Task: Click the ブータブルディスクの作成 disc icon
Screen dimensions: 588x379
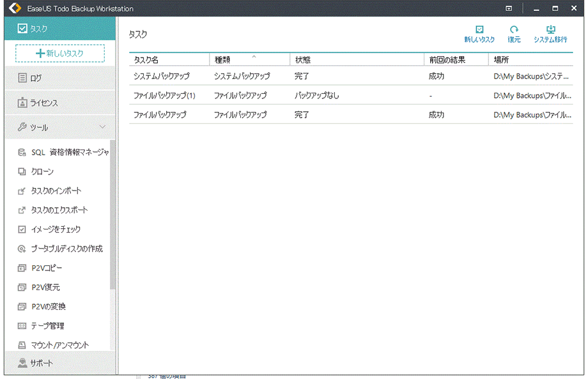Action: click(22, 249)
